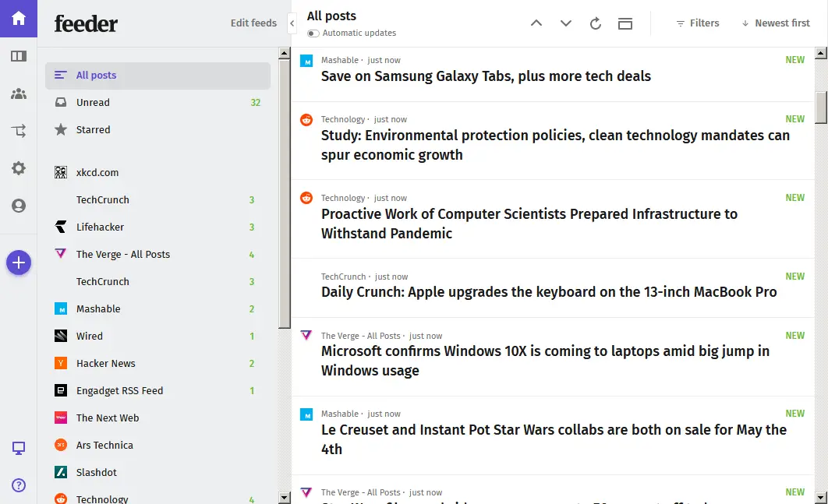Open settings gear icon in left rail
Image resolution: width=828 pixels, height=504 pixels.
pyautogui.click(x=19, y=168)
